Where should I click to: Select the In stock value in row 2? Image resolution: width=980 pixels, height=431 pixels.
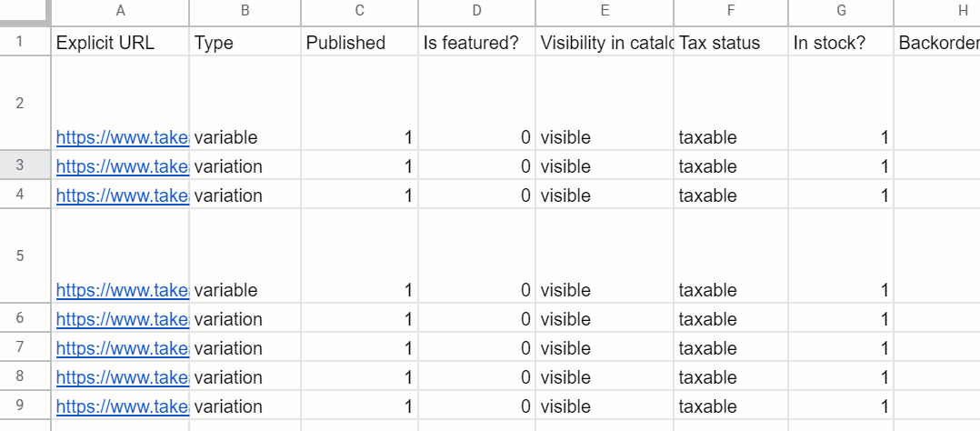(x=841, y=104)
